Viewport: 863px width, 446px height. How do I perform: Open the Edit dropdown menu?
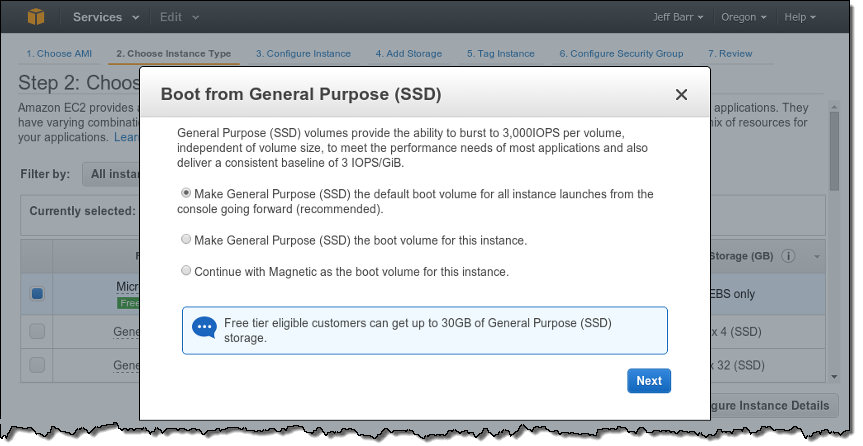[180, 18]
